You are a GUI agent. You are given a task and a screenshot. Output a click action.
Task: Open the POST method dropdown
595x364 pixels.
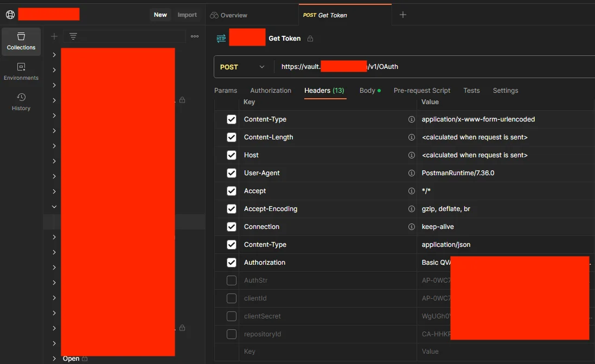point(243,67)
